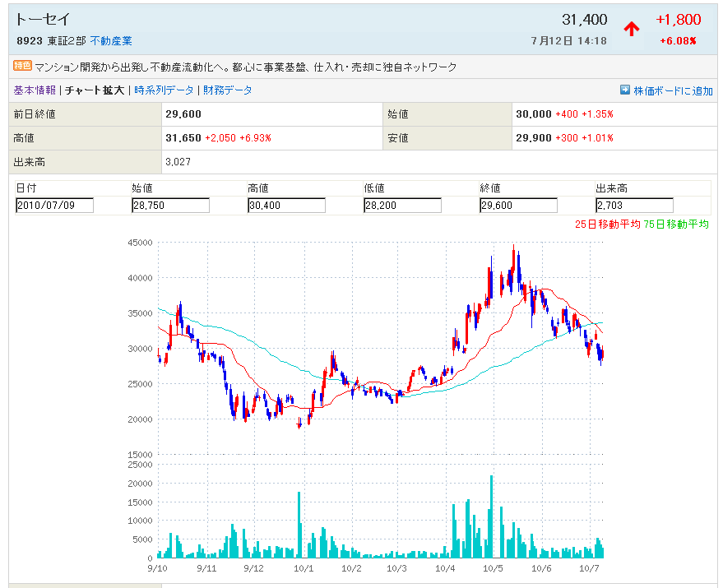This screenshot has height=588, width=723.
Task: Click the 10/5 date label on chart axis
Action: coord(493,568)
